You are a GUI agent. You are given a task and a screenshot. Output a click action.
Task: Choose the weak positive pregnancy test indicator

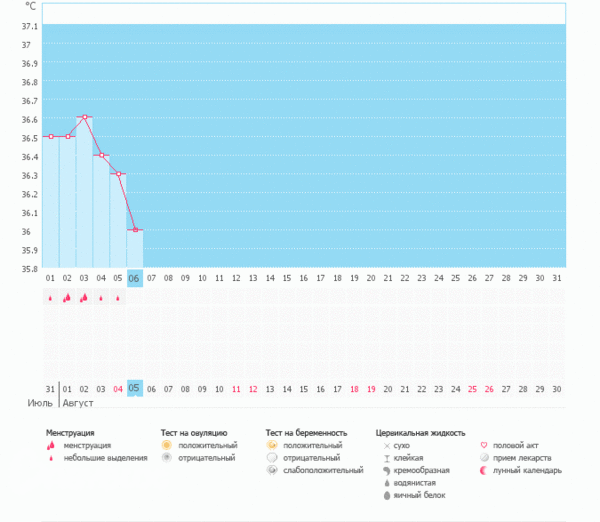[272, 470]
